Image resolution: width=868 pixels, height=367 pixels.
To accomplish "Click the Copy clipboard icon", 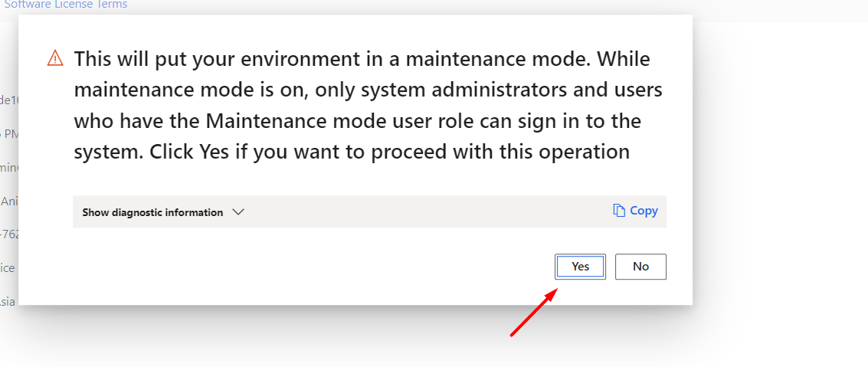I will coord(619,211).
